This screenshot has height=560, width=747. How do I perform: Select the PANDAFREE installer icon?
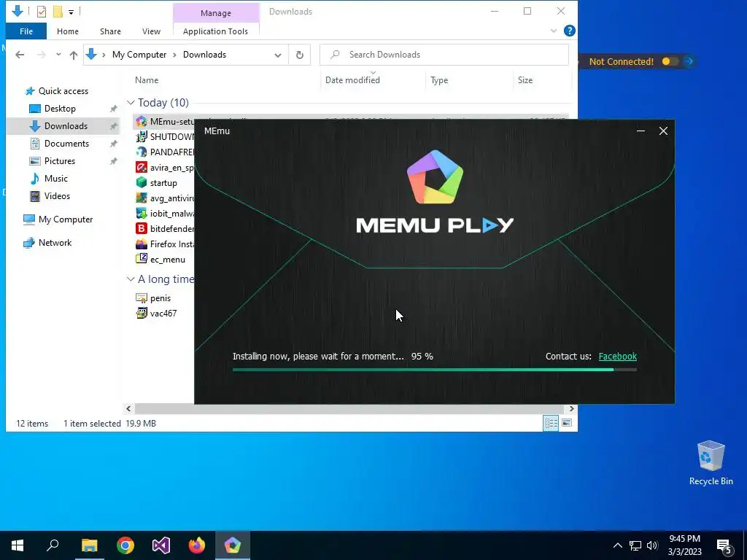(141, 152)
